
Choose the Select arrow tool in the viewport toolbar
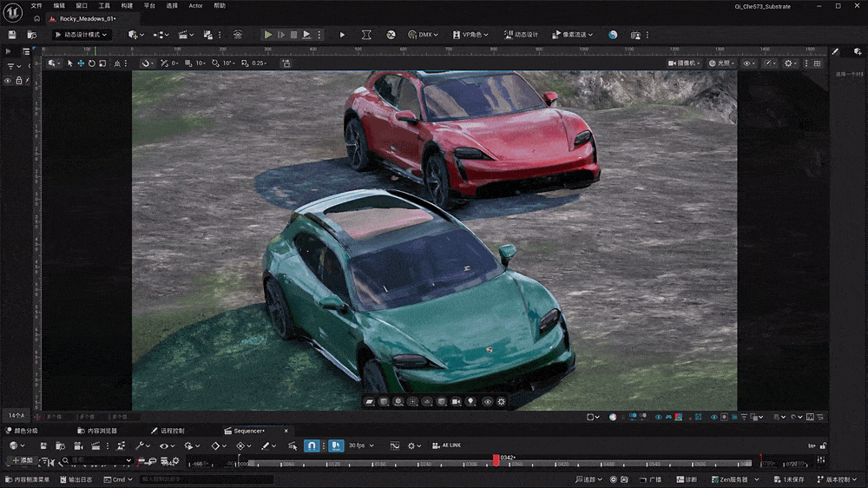coord(69,63)
